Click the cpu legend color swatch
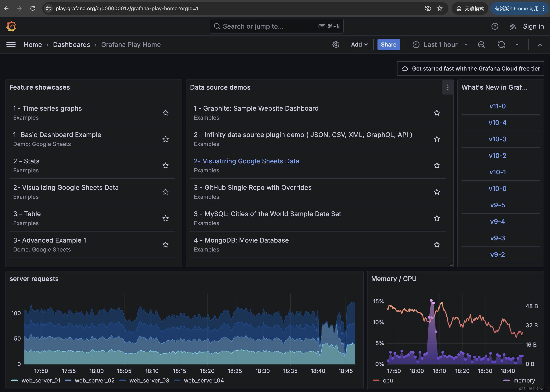 click(x=376, y=381)
